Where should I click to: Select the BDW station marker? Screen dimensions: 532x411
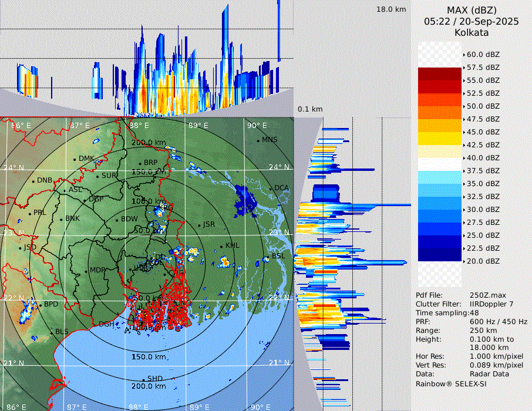(117, 220)
